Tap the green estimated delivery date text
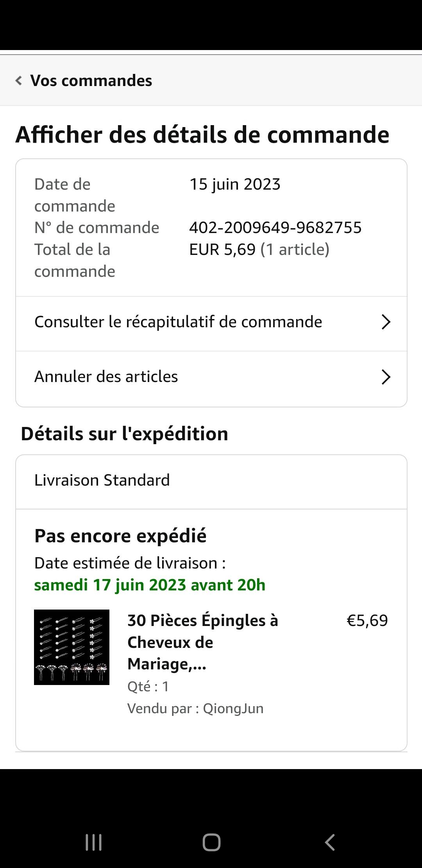 [x=150, y=585]
